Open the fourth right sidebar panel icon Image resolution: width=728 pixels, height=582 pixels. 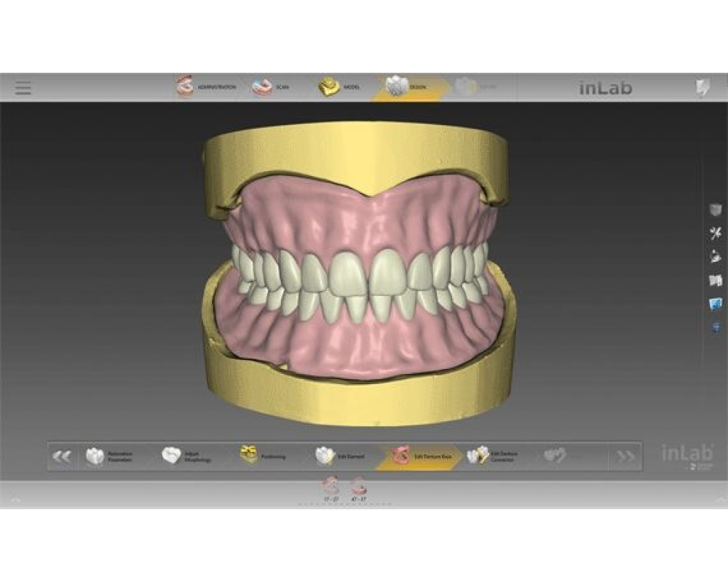click(x=716, y=280)
